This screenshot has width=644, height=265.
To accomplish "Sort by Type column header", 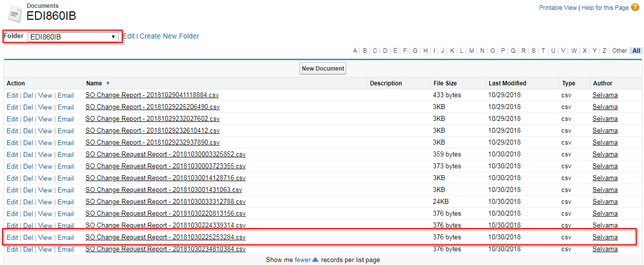I will click(568, 83).
